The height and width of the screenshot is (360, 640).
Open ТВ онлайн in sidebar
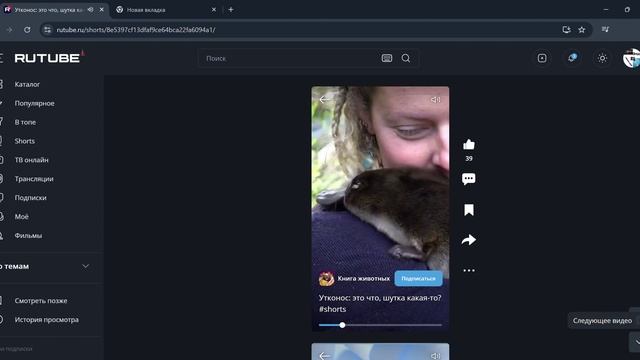click(31, 160)
